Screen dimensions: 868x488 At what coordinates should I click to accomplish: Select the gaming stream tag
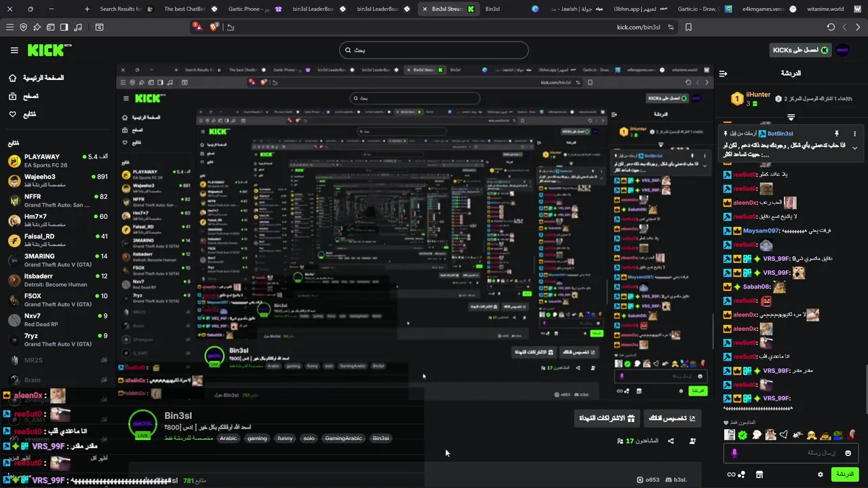257,439
